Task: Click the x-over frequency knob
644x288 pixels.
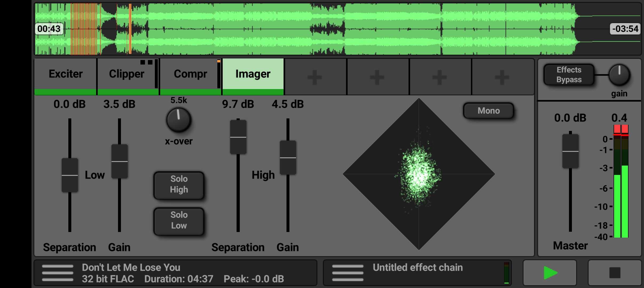Action: [x=179, y=120]
